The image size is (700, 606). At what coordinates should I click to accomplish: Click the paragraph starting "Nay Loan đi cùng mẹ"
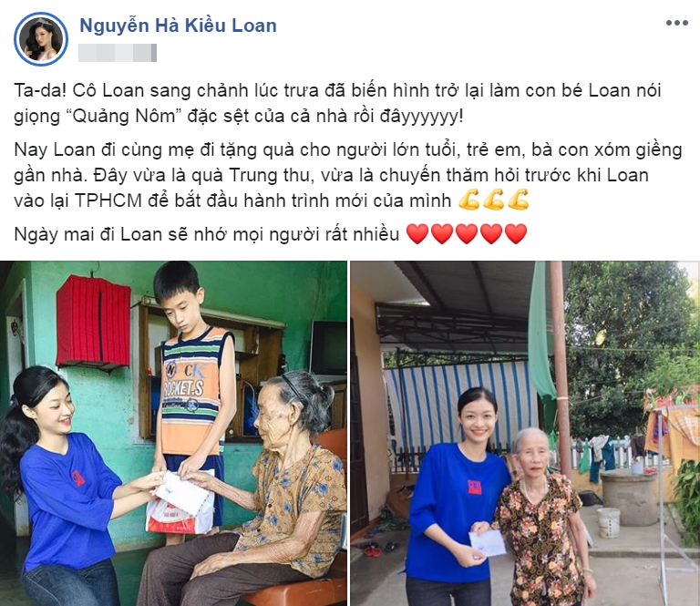348,175
